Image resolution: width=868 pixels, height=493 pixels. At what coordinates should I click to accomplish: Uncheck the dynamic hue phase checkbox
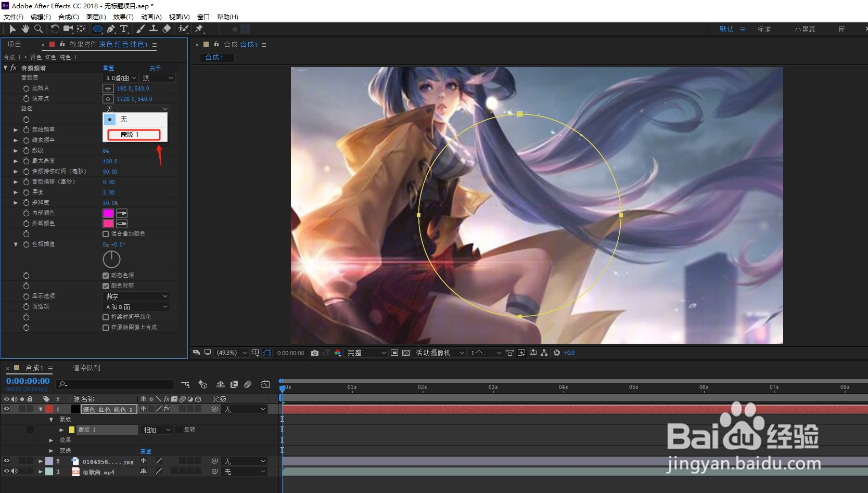106,276
